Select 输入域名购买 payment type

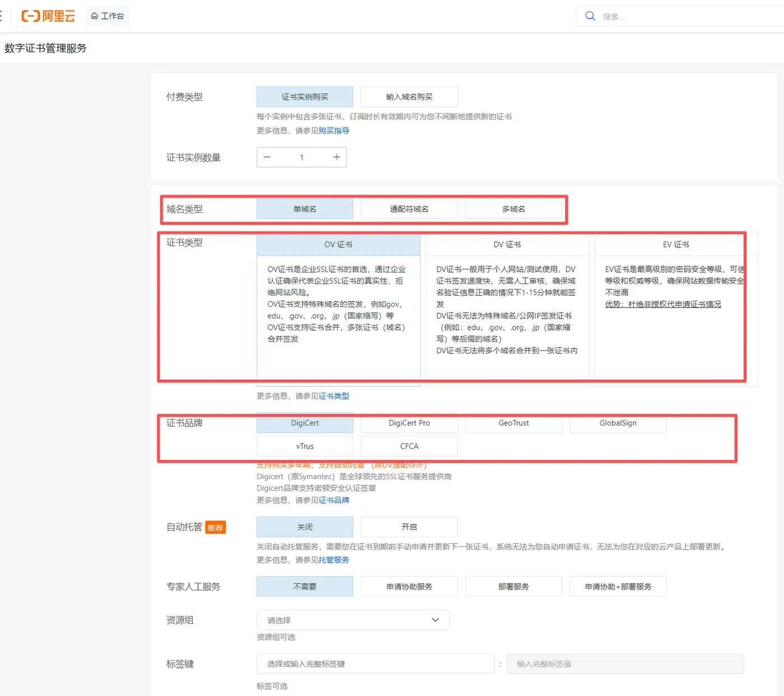(x=409, y=97)
